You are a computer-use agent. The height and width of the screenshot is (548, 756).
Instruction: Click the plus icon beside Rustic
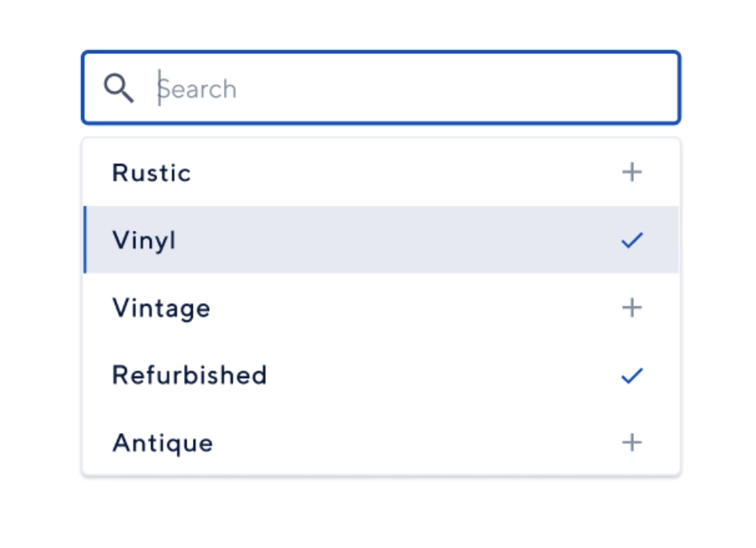click(x=632, y=172)
